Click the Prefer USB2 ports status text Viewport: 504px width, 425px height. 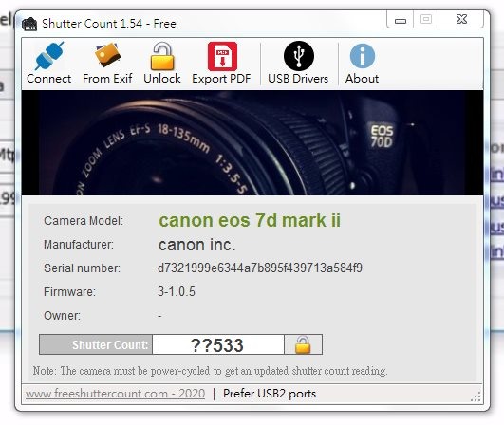pos(270,394)
